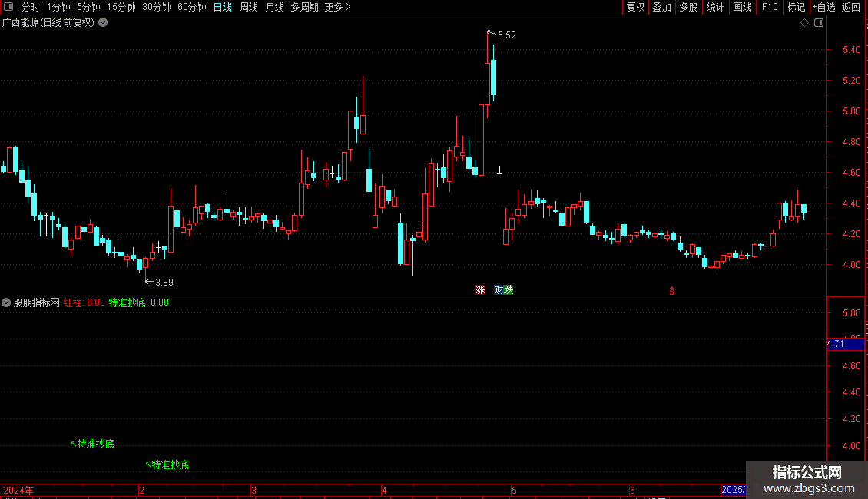Click month 5 on the time axis
The width and height of the screenshot is (868, 499).
click(514, 491)
